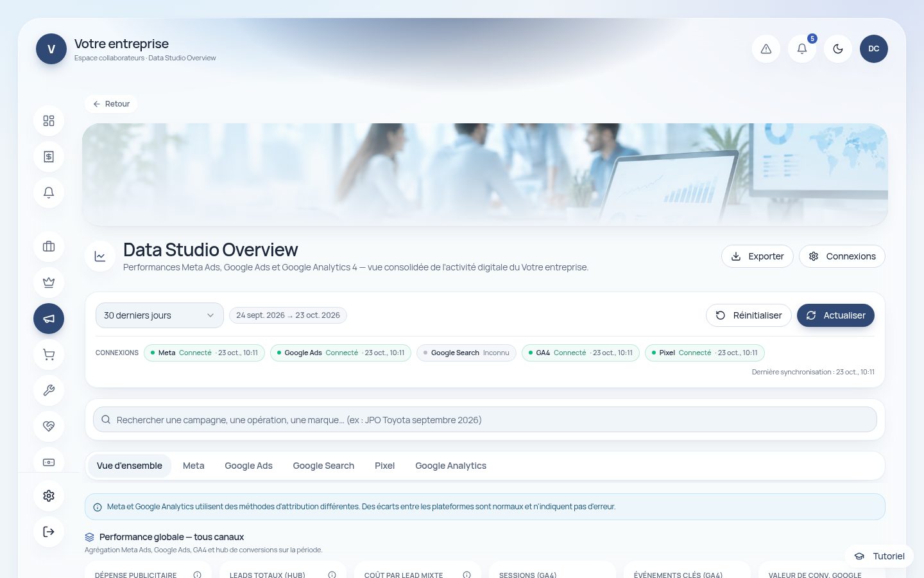Click the Google Search Inconnu connection chip
Viewport: 924px width, 578px height.
point(466,353)
